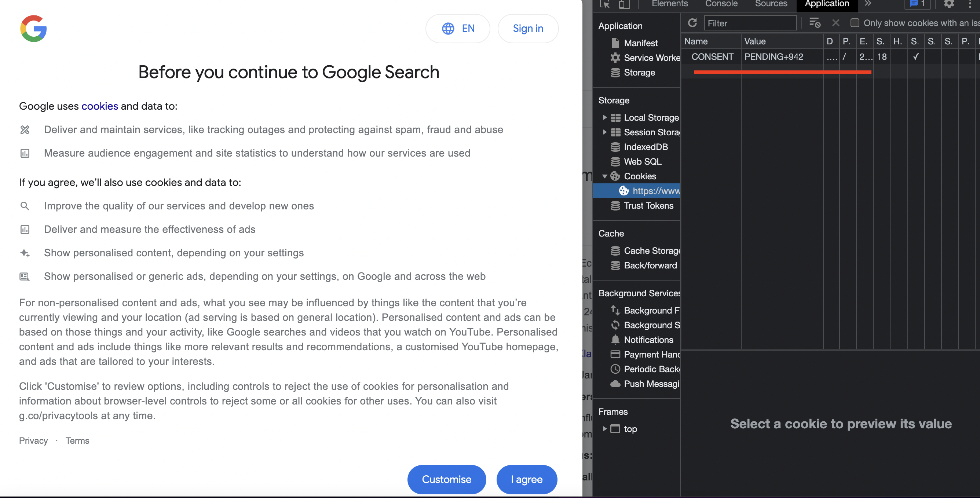Viewport: 980px width, 498px height.
Task: Select the CONSENT cookie row
Action: [x=712, y=57]
